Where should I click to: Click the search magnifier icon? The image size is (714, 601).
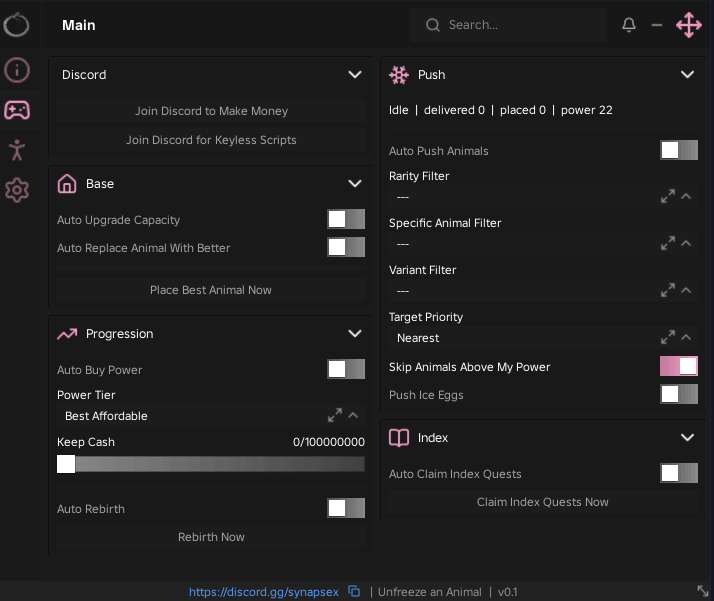point(433,25)
